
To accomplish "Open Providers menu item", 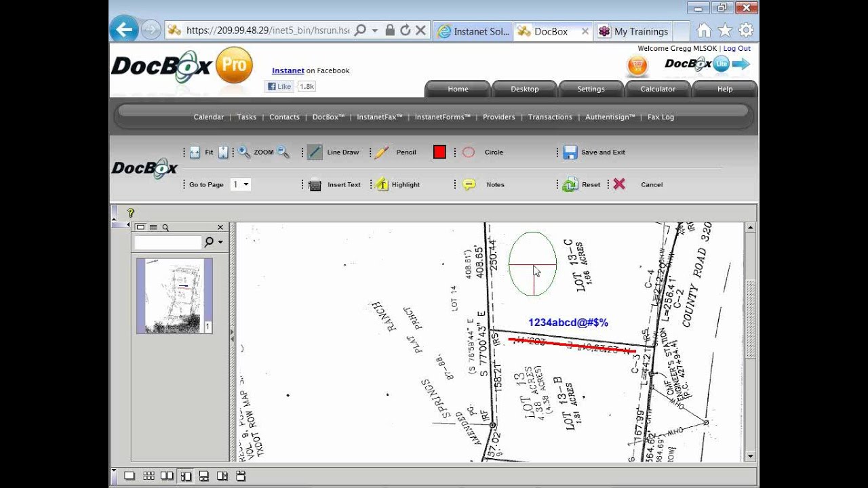I will [x=499, y=117].
